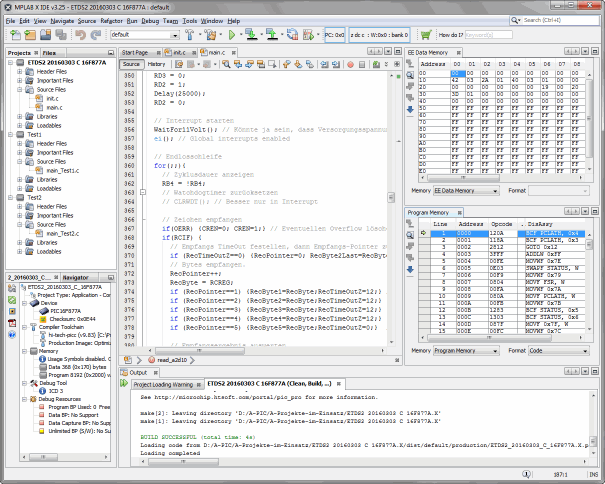The image size is (605, 484).
Task: Click the Output panel horizontal scrollbar thumb
Action: 184,461
